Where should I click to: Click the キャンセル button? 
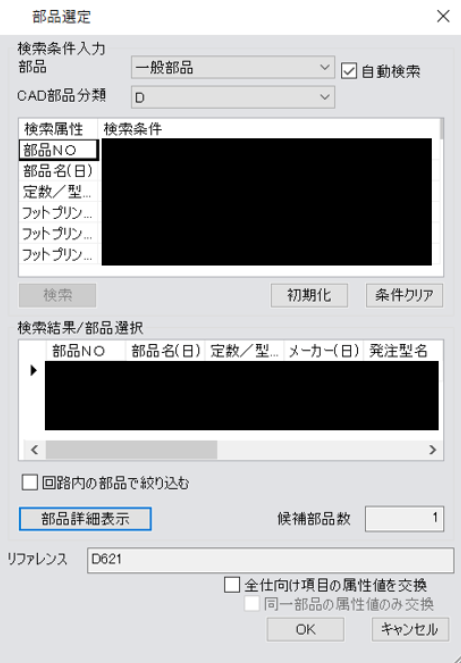pyautogui.click(x=410, y=629)
